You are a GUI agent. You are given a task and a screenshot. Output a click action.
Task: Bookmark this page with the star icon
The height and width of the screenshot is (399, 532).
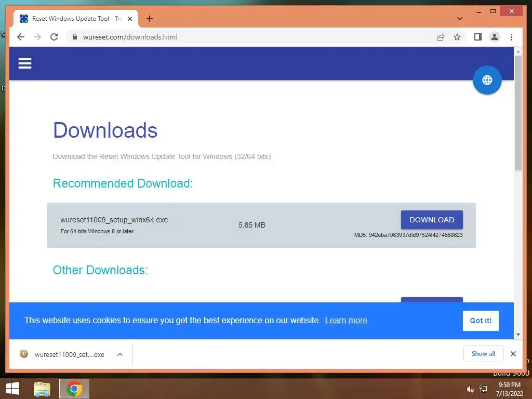(457, 37)
